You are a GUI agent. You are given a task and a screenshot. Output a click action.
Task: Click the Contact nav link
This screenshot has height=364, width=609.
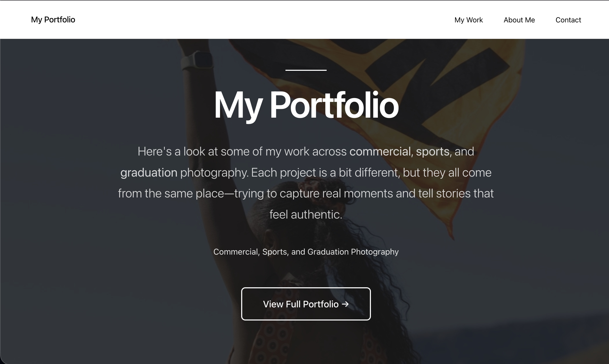568,20
